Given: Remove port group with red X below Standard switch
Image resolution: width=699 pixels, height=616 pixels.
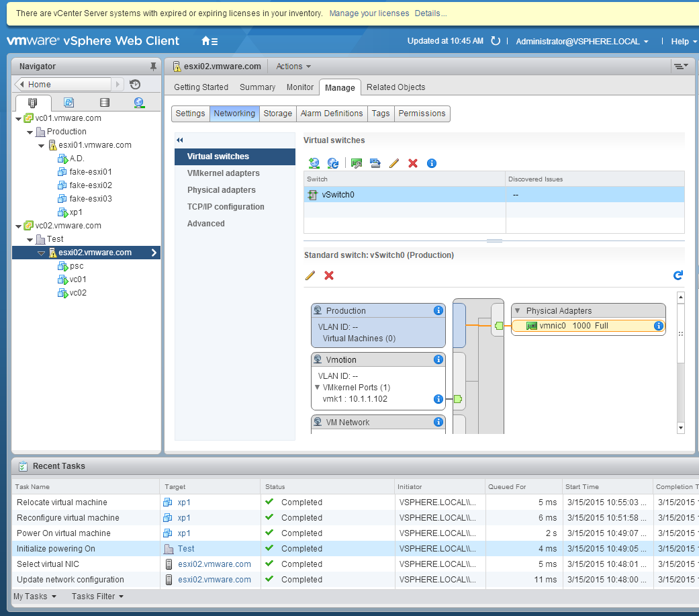Looking at the screenshot, I should [329, 275].
